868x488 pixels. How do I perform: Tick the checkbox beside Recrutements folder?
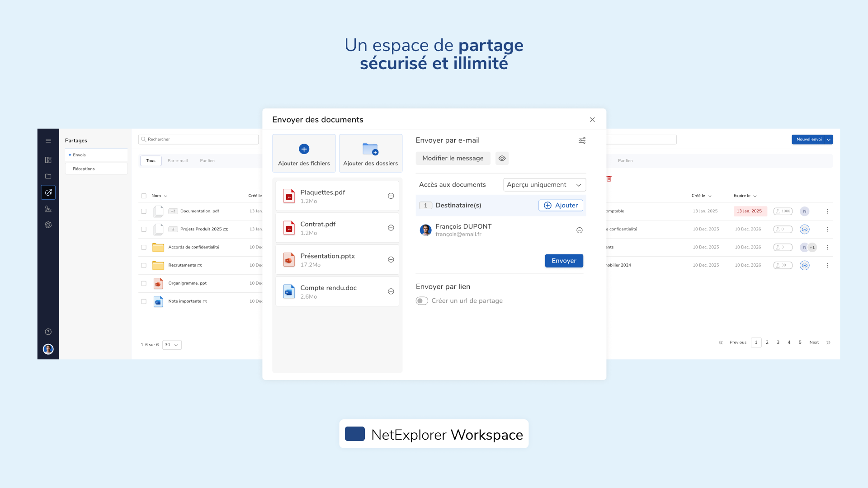pyautogui.click(x=144, y=265)
